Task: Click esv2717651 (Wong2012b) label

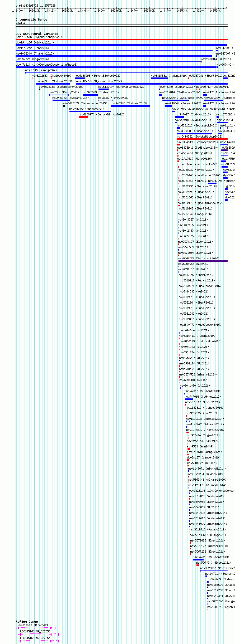Action: (x=195, y=153)
